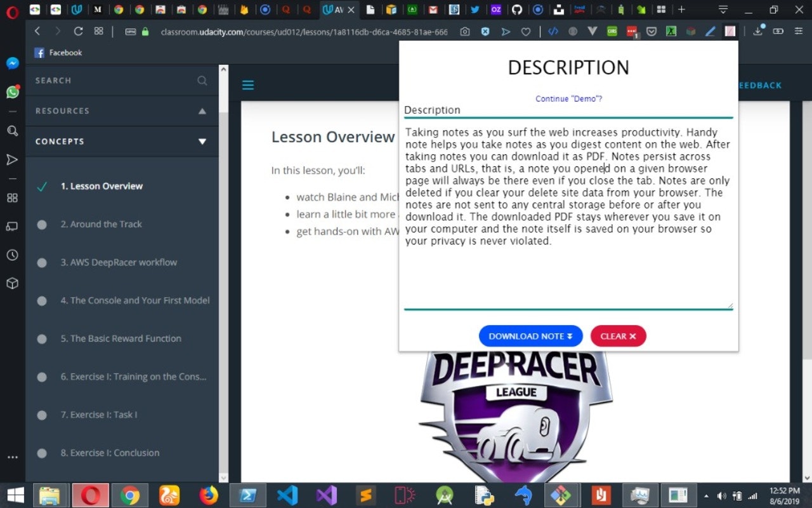The image size is (812, 508).
Task: Click the address bar snapshot camera icon
Action: click(x=465, y=31)
